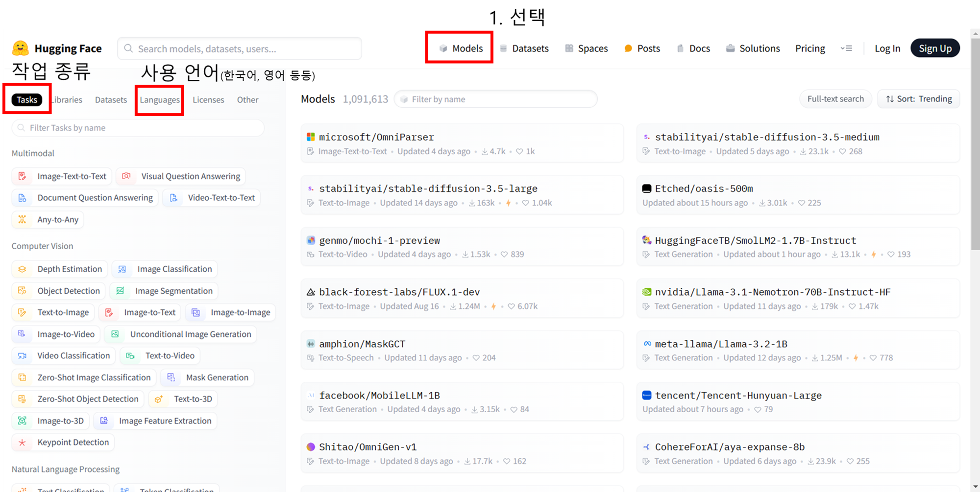Click the Text-to-3D task icon
Viewport: 980px width, 492px height.
[159, 399]
